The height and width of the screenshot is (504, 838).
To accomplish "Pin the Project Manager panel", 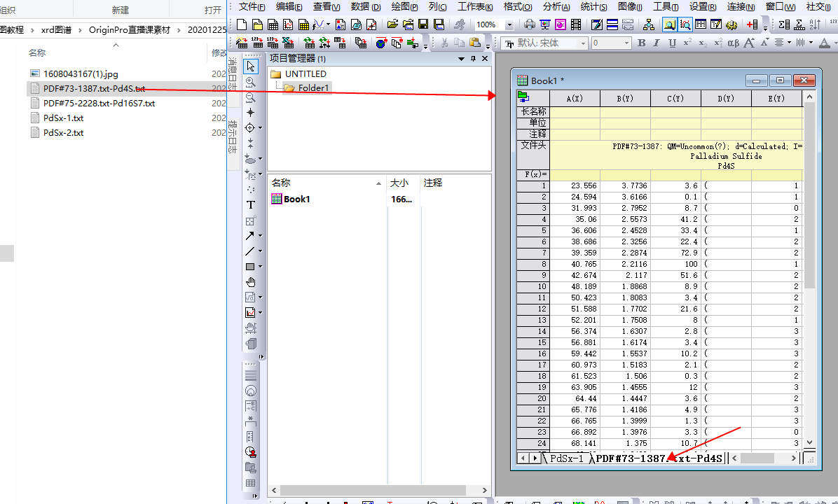I will [473, 59].
